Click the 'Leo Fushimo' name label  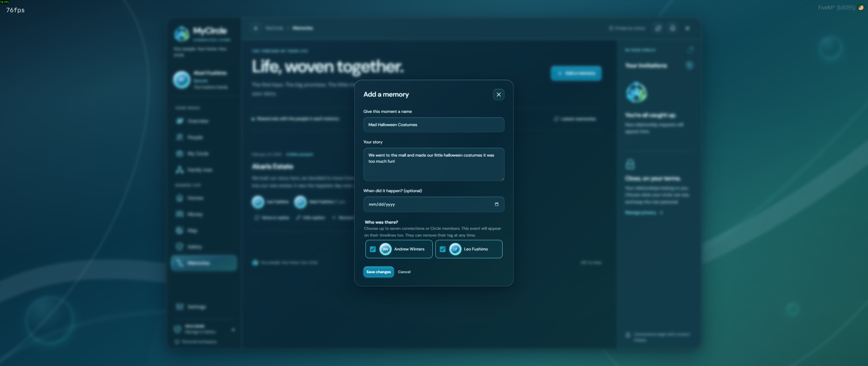pos(476,249)
